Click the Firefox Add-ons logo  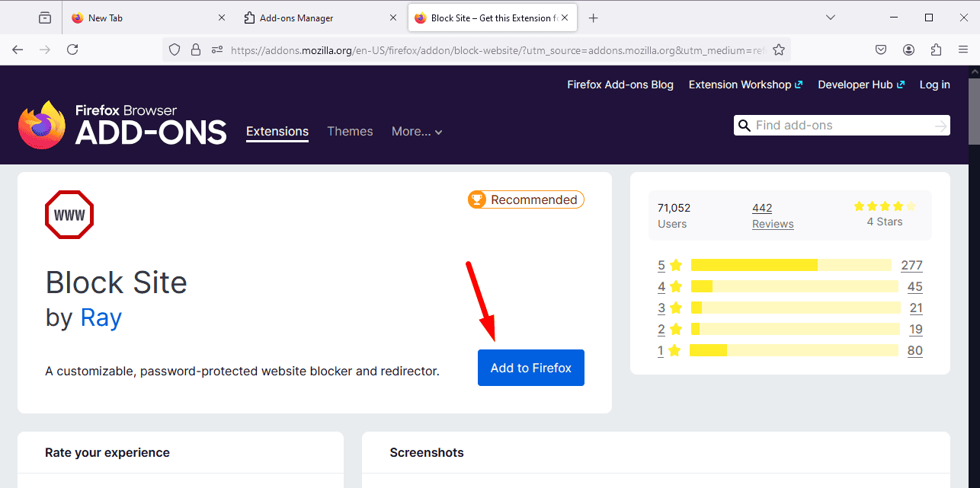122,125
